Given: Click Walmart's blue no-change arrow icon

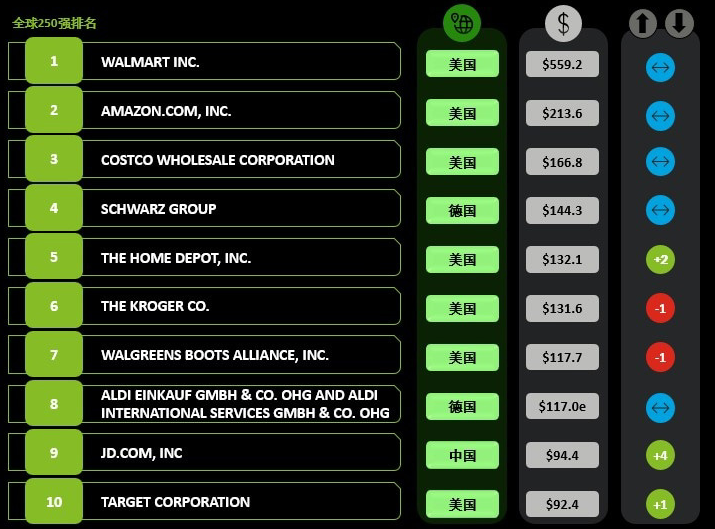Looking at the screenshot, I should tap(660, 67).
